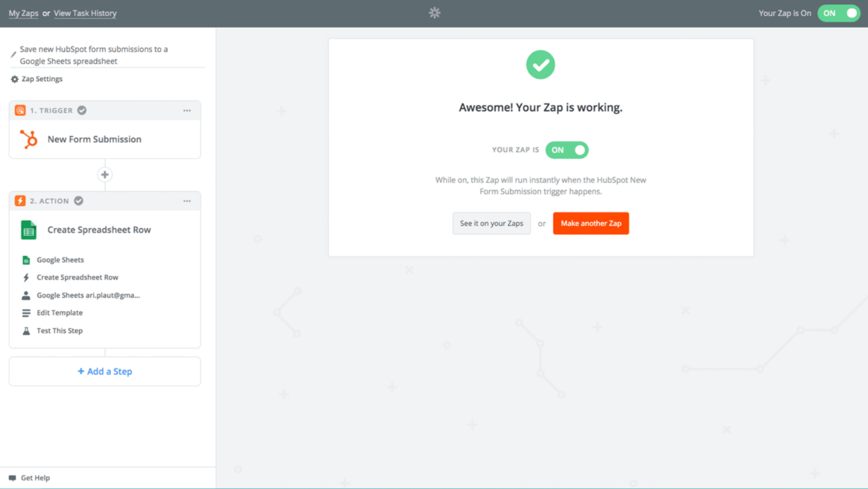Click the orange trigger step badge icon

tap(20, 110)
